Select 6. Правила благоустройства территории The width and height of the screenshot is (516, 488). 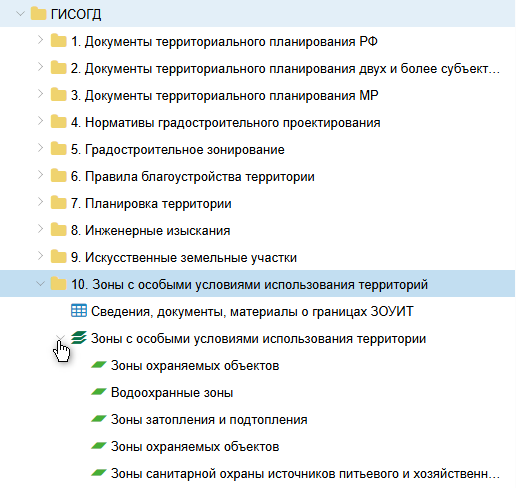tap(193, 177)
